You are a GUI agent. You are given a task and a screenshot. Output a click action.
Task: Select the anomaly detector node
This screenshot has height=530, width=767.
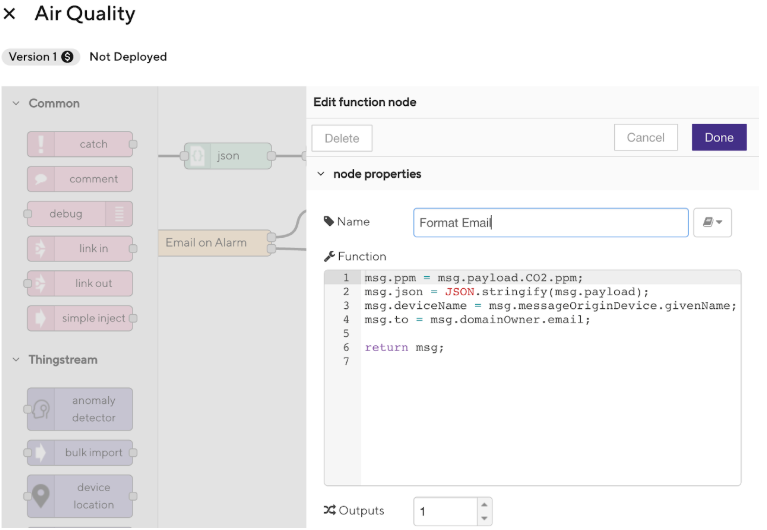click(x=80, y=409)
